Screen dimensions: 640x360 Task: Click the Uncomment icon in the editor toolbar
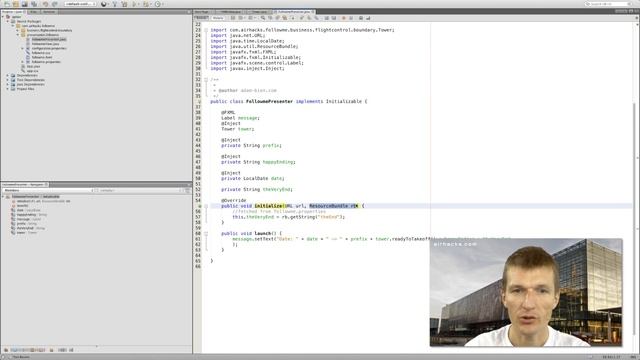[368, 18]
